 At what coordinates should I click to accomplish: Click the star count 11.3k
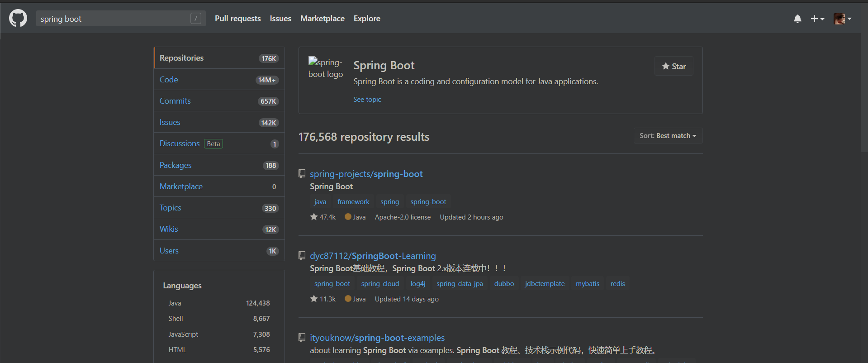[323, 299]
